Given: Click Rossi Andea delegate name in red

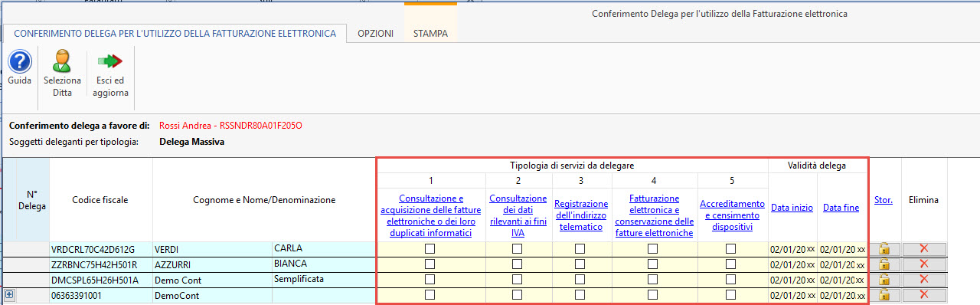Looking at the screenshot, I should coord(230,125).
